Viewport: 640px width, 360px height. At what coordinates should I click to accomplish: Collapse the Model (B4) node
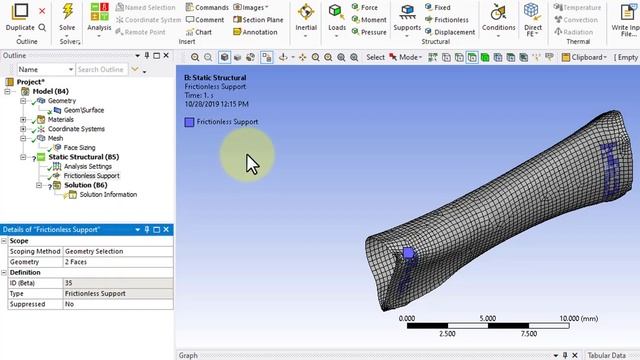click(7, 91)
